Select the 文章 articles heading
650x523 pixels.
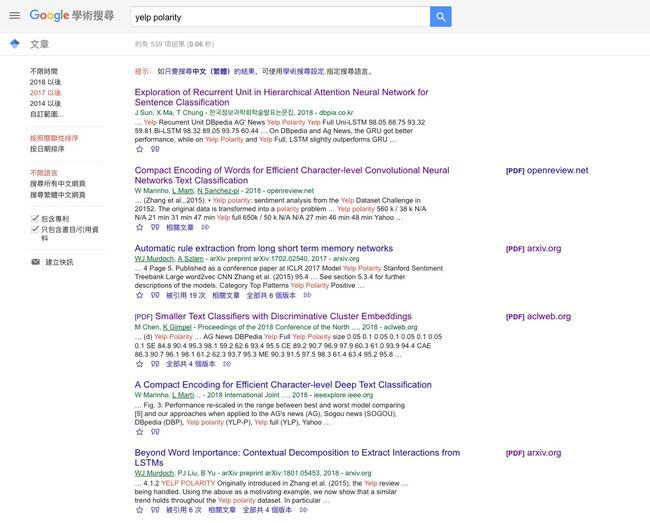pyautogui.click(x=39, y=44)
